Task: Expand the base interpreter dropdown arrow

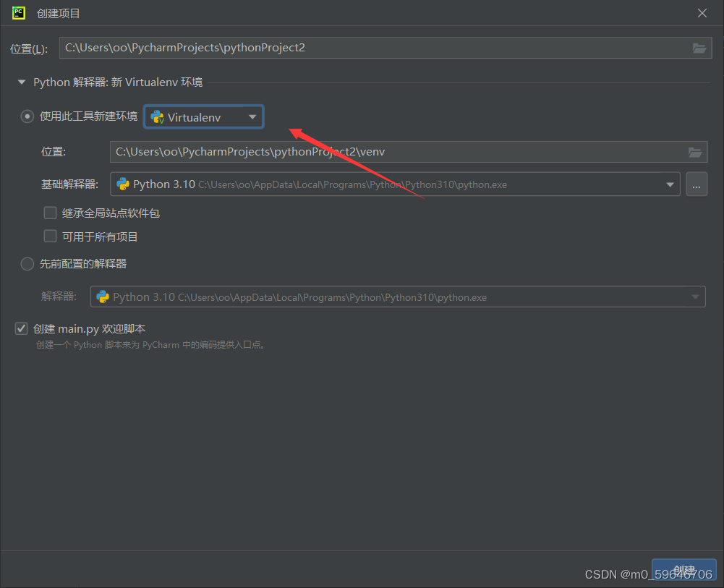Action: 670,184
